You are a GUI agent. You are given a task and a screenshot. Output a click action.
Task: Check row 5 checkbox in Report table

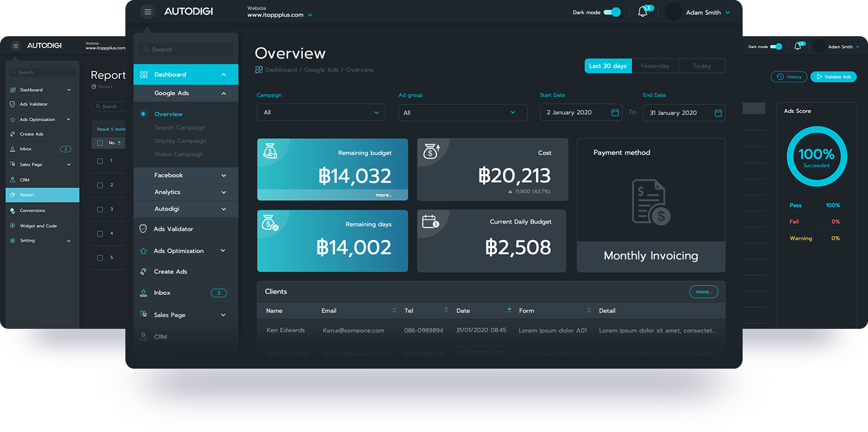pos(100,258)
